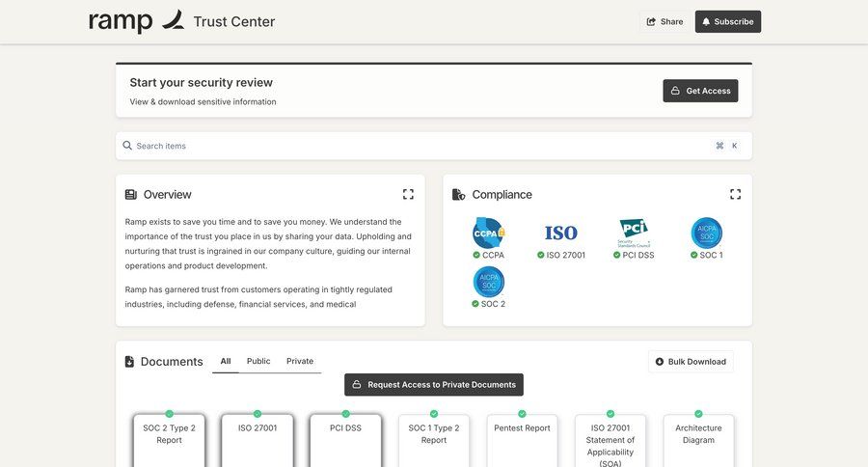Screen dimensions: 868x467
Task: Click the magnifying glass search icon
Action: click(x=127, y=146)
